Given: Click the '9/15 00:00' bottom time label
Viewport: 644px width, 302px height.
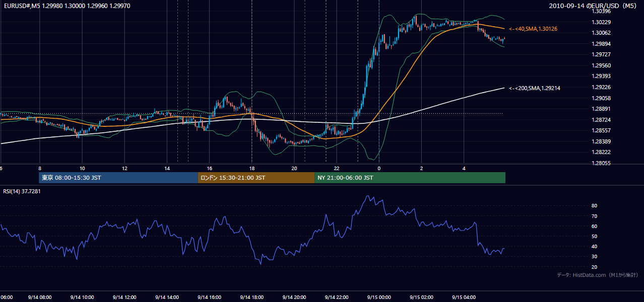Looking at the screenshot, I should point(379,297).
